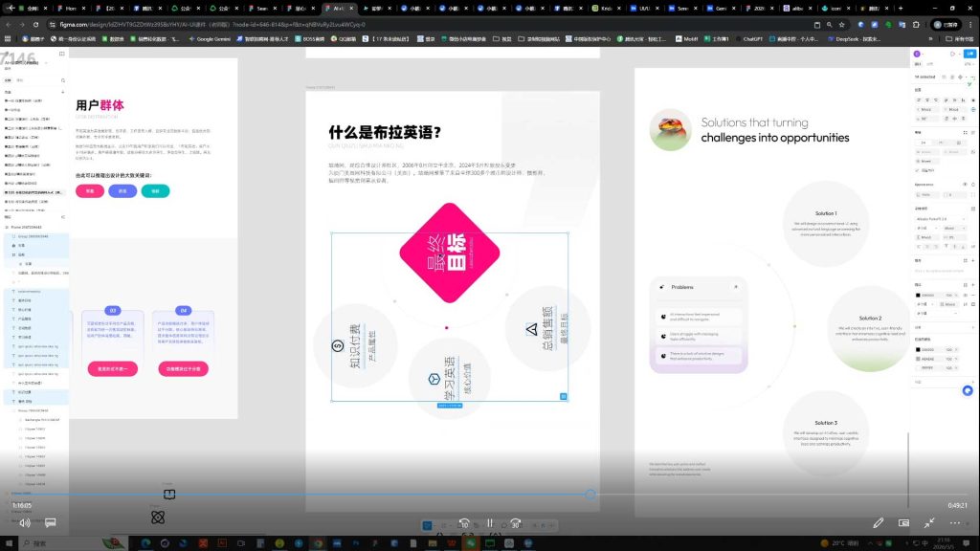The height and width of the screenshot is (551, 980).
Task: Add a new page plus icon
Action: click(62, 92)
